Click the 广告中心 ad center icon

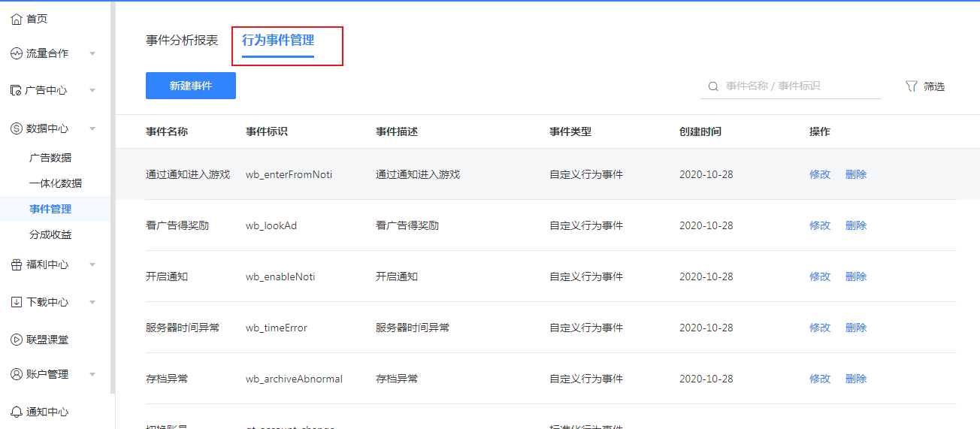[x=17, y=90]
